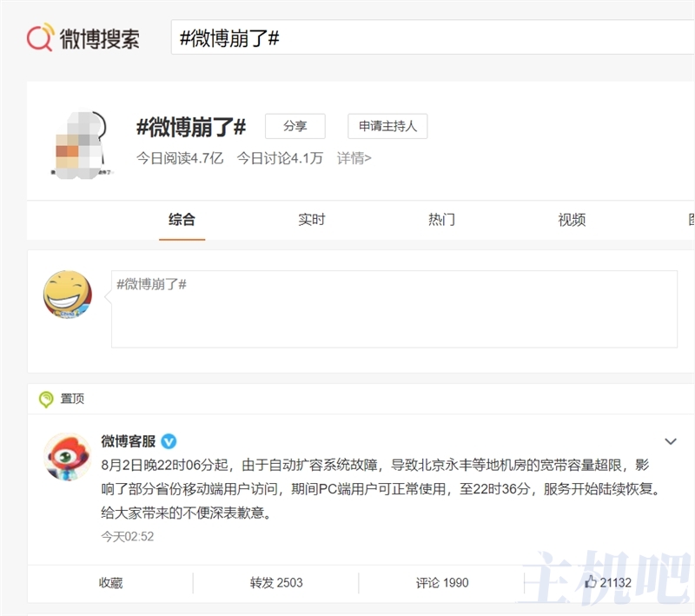Screen dimensions: 695x616
Task: Switch to the 视频 tab
Action: point(572,220)
